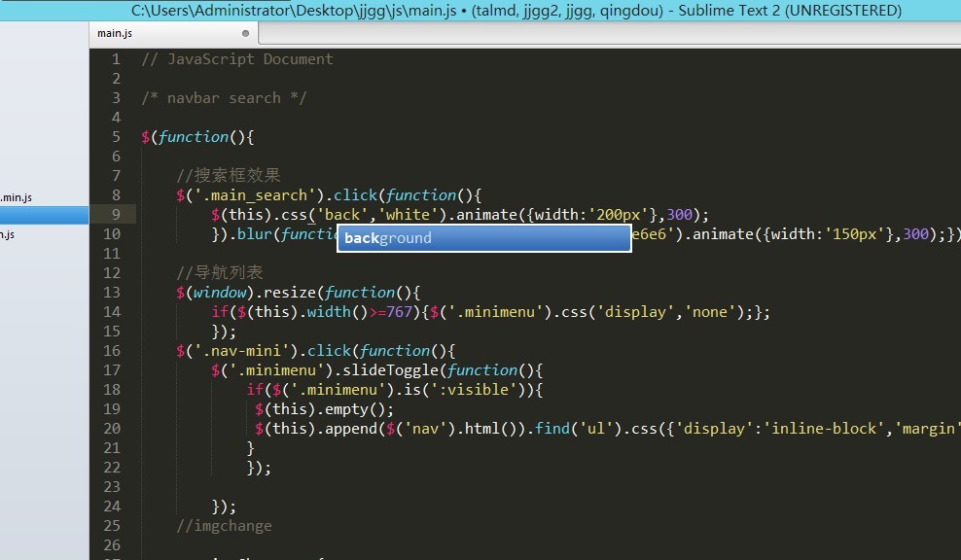Click 'slideToggle' on line 17
Viewport: 961px width, 560px height.
[390, 370]
